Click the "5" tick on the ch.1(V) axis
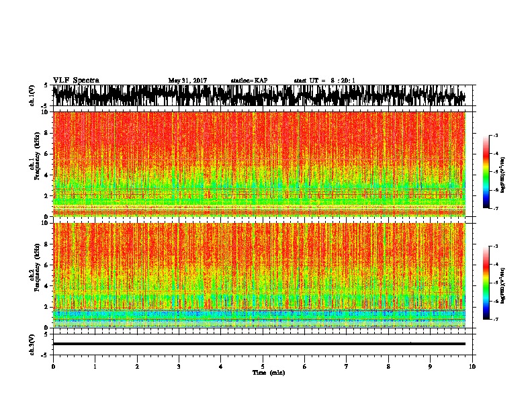Image resolution: width=532 pixels, height=411 pixels. [x=46, y=85]
